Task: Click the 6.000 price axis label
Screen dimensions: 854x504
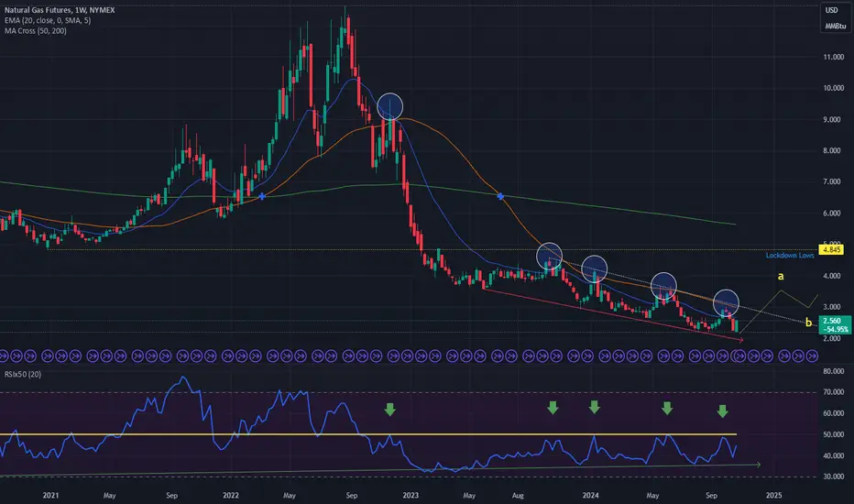Action: pyautogui.click(x=833, y=214)
